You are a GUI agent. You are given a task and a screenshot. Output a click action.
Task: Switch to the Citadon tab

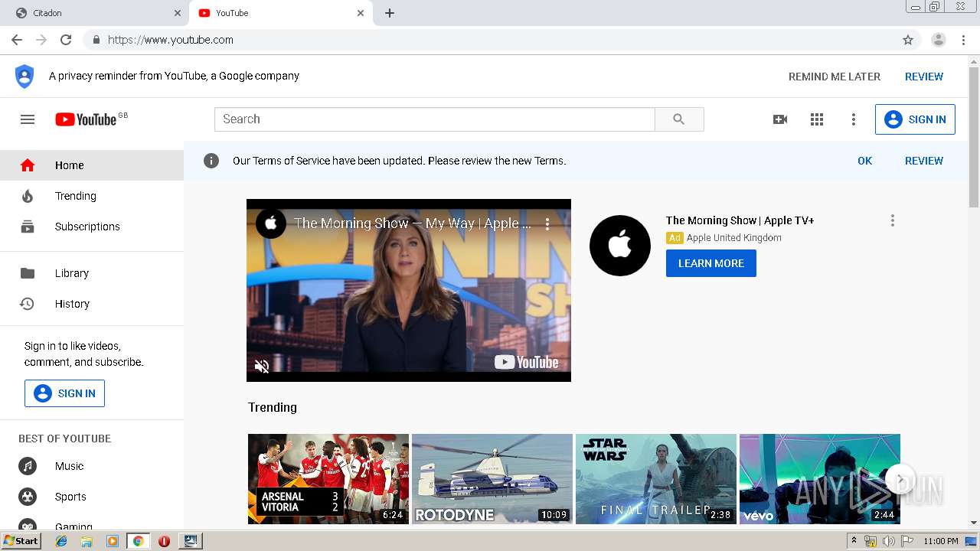[93, 13]
